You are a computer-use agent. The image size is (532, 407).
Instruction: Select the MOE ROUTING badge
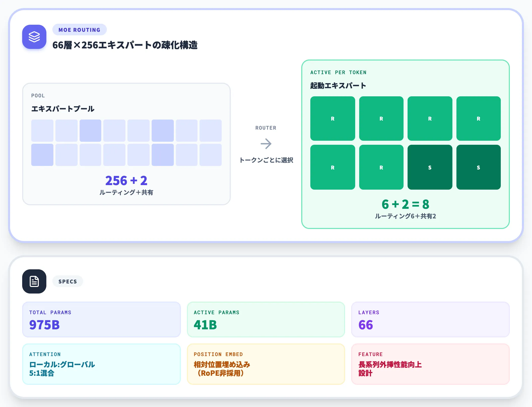tap(80, 30)
